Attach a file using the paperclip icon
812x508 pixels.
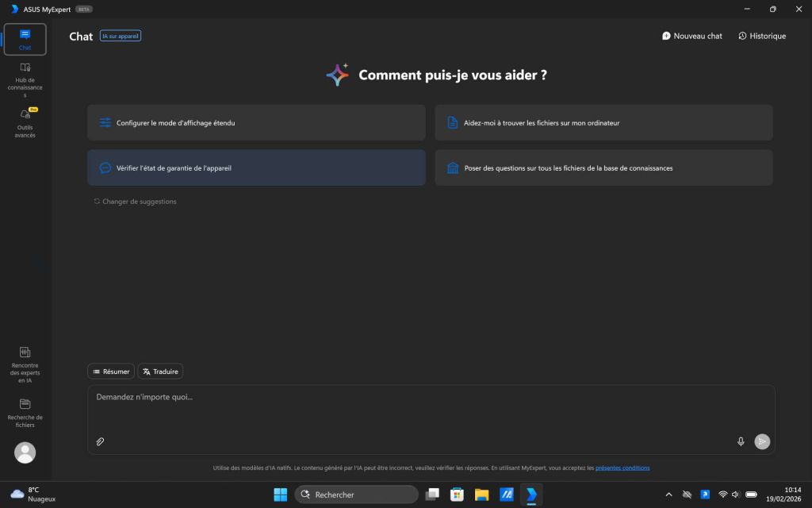[x=100, y=441]
